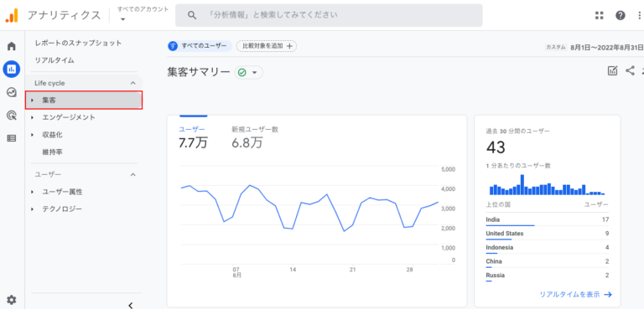Open the customize report pencil-chart icon
Screen dimensions: 644x309
[x=612, y=70]
